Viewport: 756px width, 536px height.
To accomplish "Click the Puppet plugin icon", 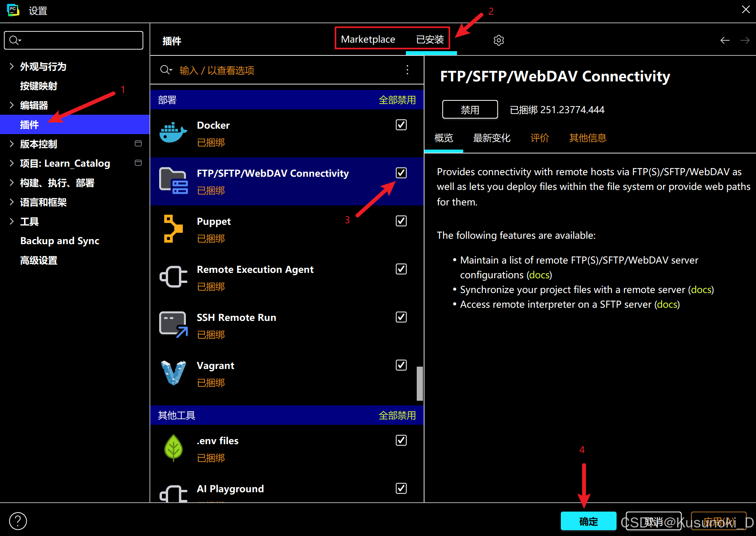I will click(x=173, y=229).
